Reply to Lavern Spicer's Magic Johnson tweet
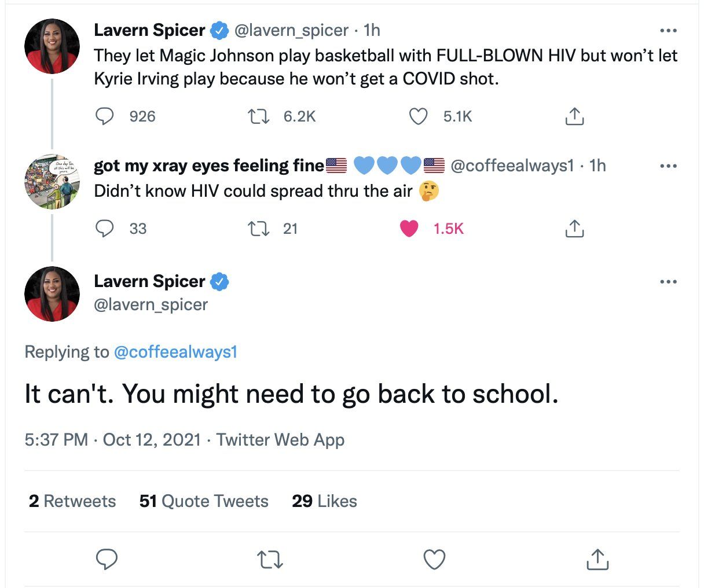 click(x=105, y=116)
